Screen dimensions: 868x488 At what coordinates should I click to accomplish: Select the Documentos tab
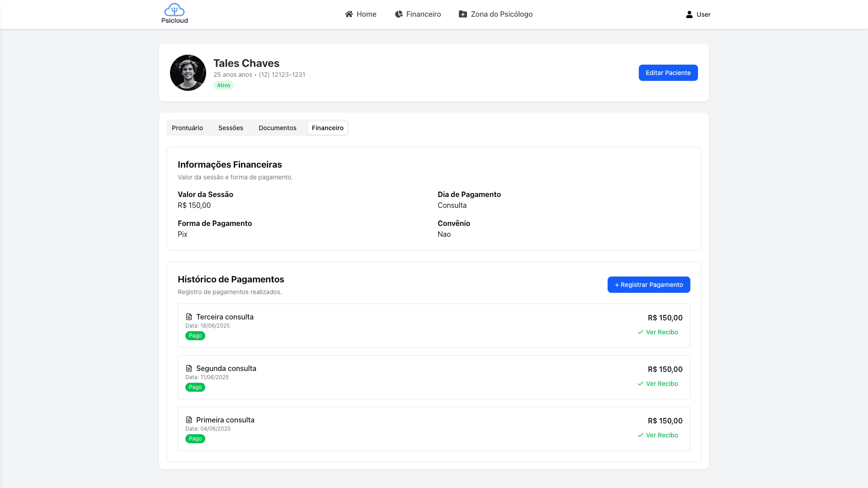(x=277, y=128)
